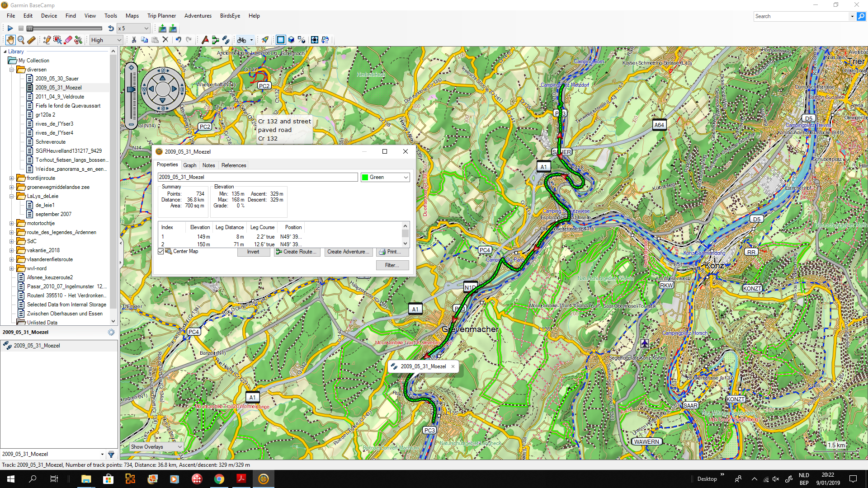The image size is (868, 488).
Task: Click Send to Device icon
Action: (x=162, y=28)
